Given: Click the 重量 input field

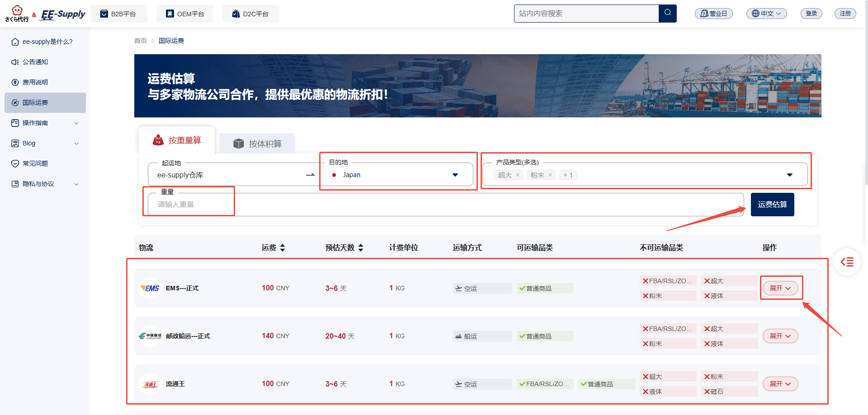Looking at the screenshot, I should point(446,205).
